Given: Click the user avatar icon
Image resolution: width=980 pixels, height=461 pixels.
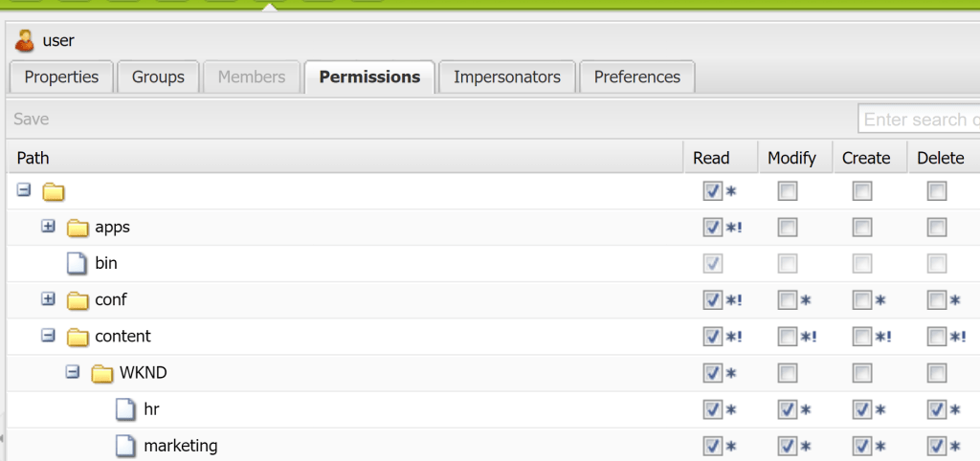Looking at the screenshot, I should point(25,40).
